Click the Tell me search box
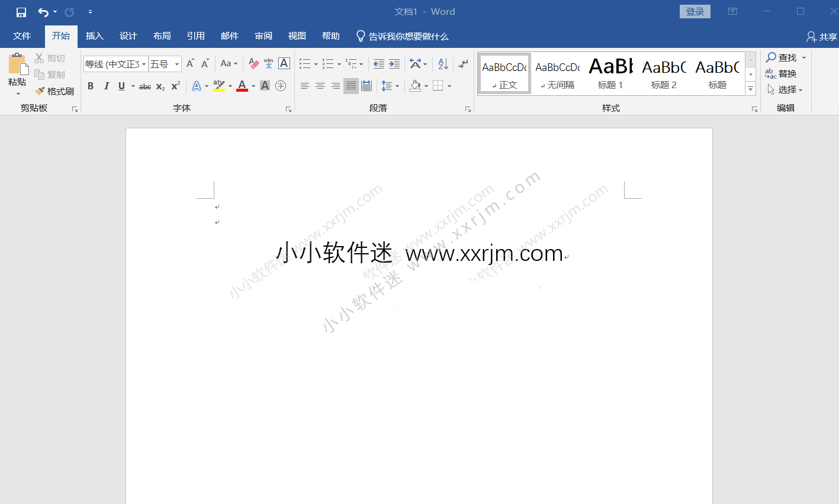 (402, 37)
